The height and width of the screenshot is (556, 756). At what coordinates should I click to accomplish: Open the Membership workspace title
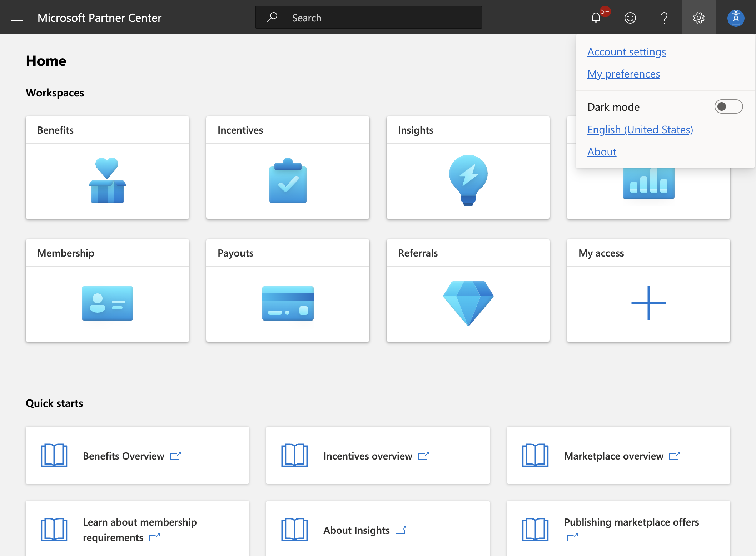pos(66,253)
